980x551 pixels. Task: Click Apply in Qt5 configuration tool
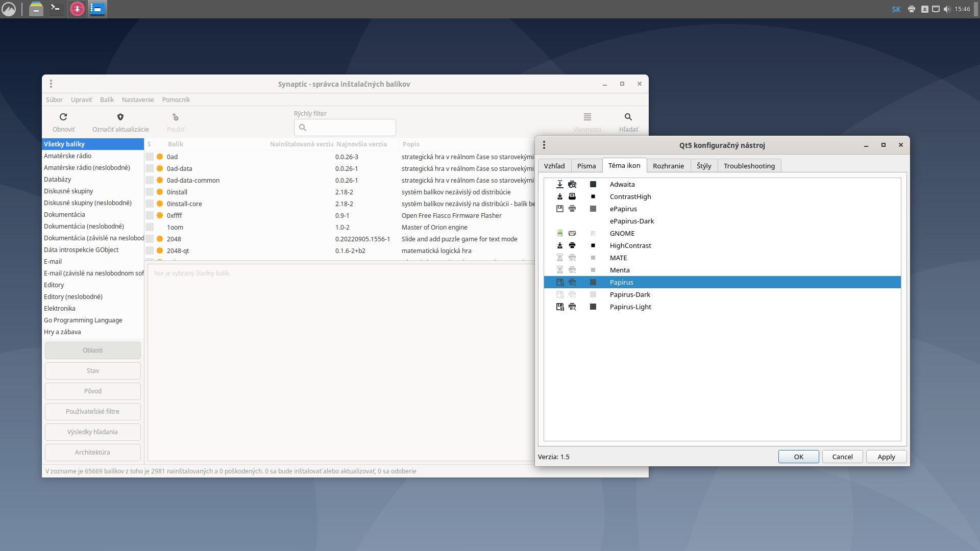[x=887, y=457]
